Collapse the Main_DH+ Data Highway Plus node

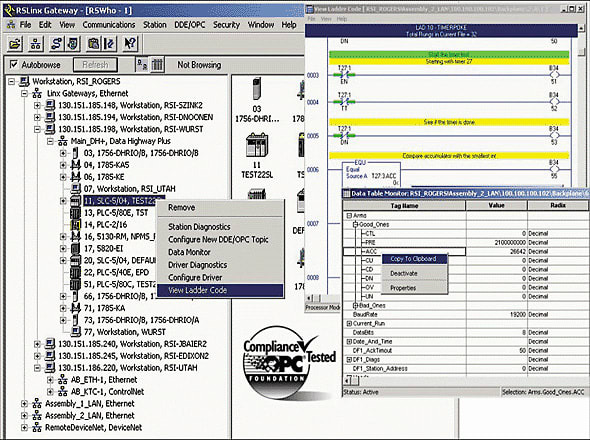tap(50, 142)
